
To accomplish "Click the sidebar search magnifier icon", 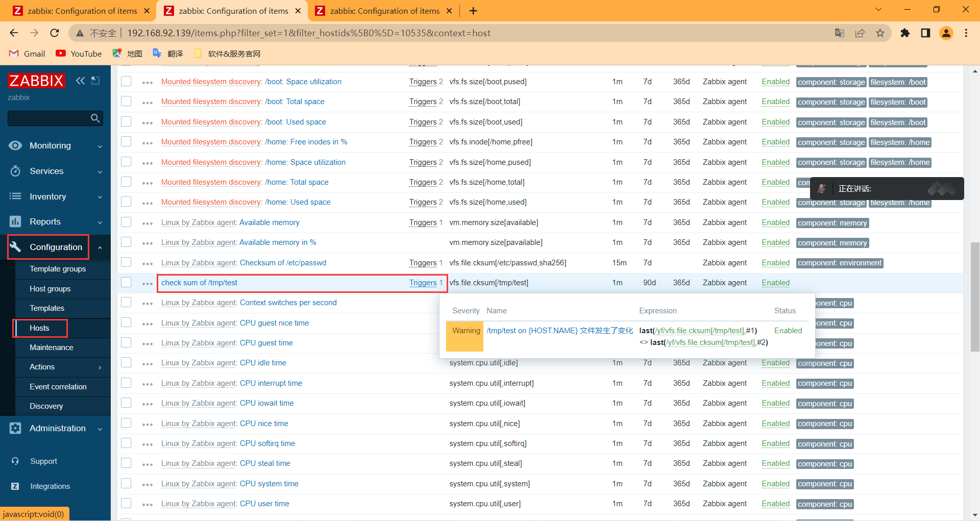I will 95,118.
